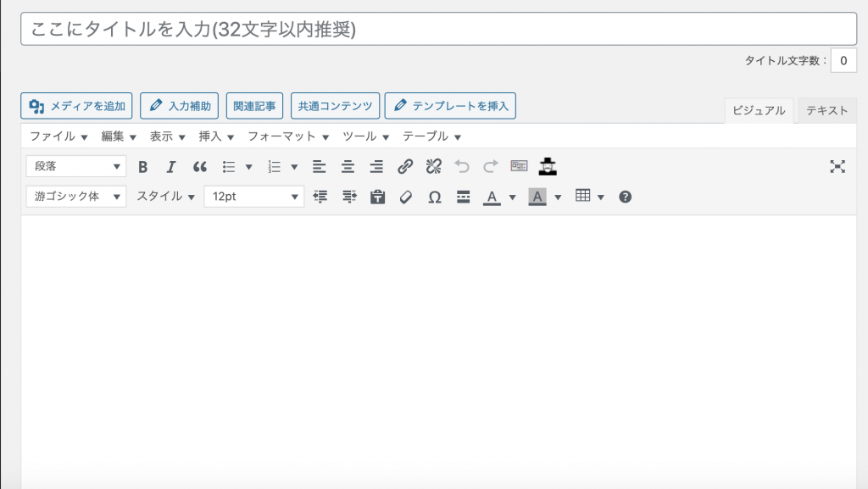The image size is (868, 489).
Task: Open the 表示 menu
Action: [167, 136]
